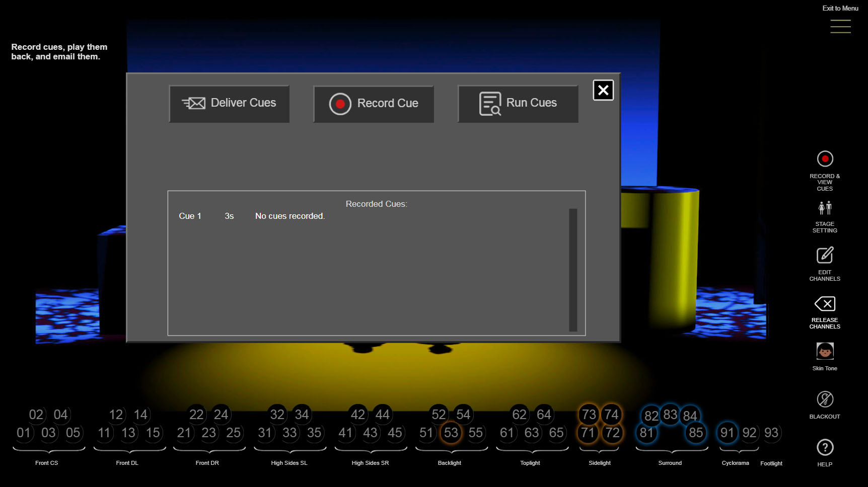Change the Skin Tone setting
This screenshot has width=868, height=487.
tap(825, 351)
